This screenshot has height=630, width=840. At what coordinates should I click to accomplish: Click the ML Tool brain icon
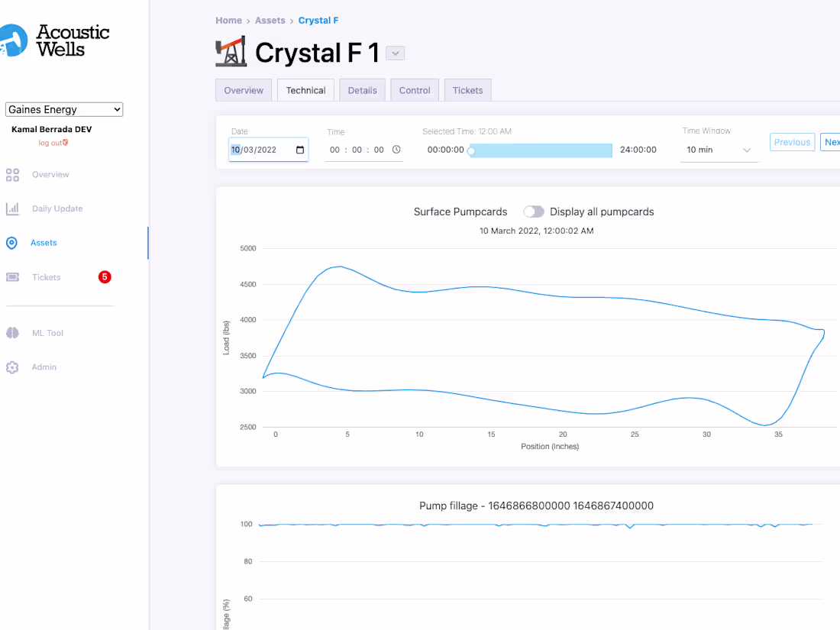click(x=12, y=333)
